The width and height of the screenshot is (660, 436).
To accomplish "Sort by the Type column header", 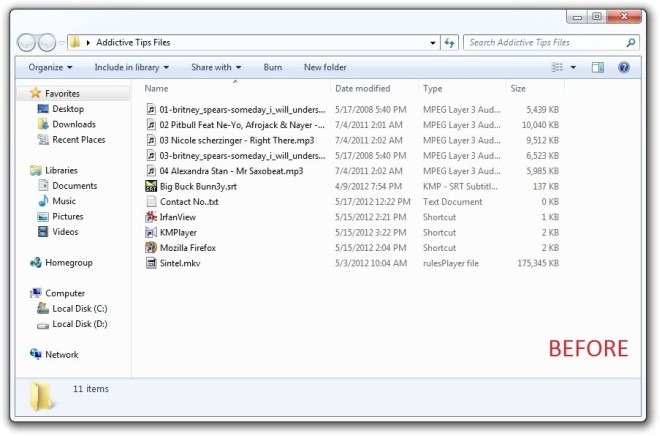I will (432, 89).
